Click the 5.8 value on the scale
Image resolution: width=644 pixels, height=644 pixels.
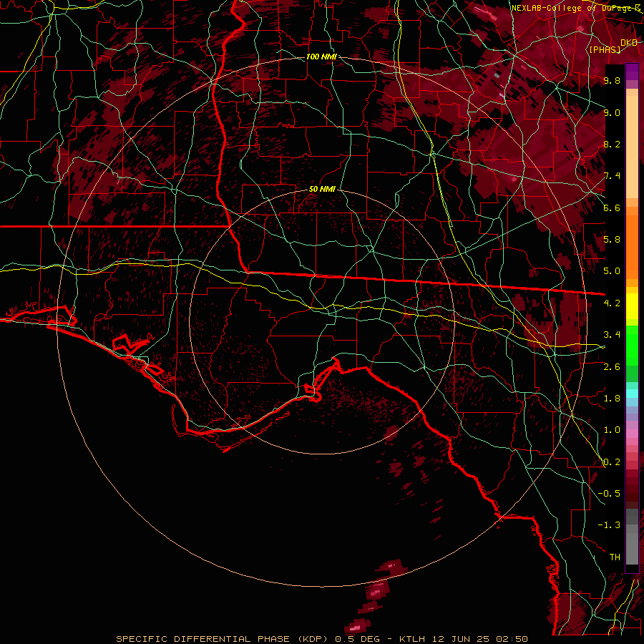pyautogui.click(x=612, y=240)
